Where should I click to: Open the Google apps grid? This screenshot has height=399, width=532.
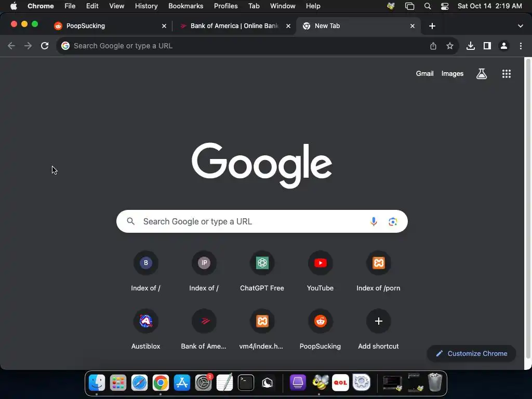click(507, 74)
